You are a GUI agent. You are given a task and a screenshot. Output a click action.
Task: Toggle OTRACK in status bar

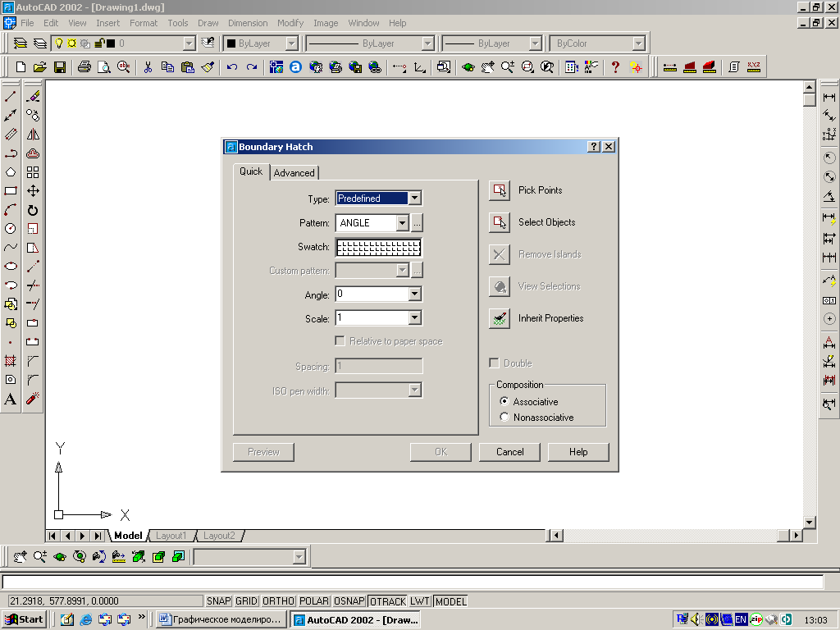point(388,601)
